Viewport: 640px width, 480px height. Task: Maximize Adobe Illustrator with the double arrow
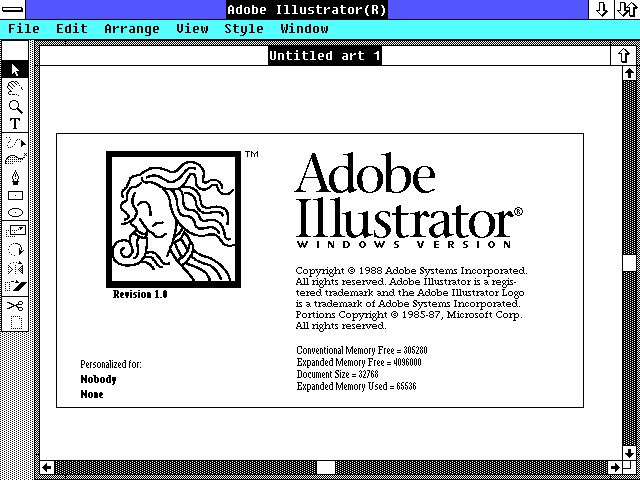coord(627,9)
